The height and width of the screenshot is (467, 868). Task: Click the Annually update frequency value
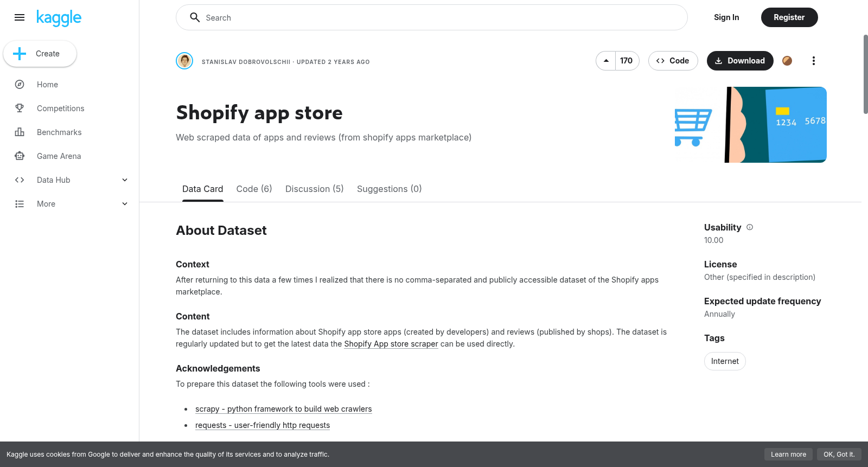tap(719, 314)
